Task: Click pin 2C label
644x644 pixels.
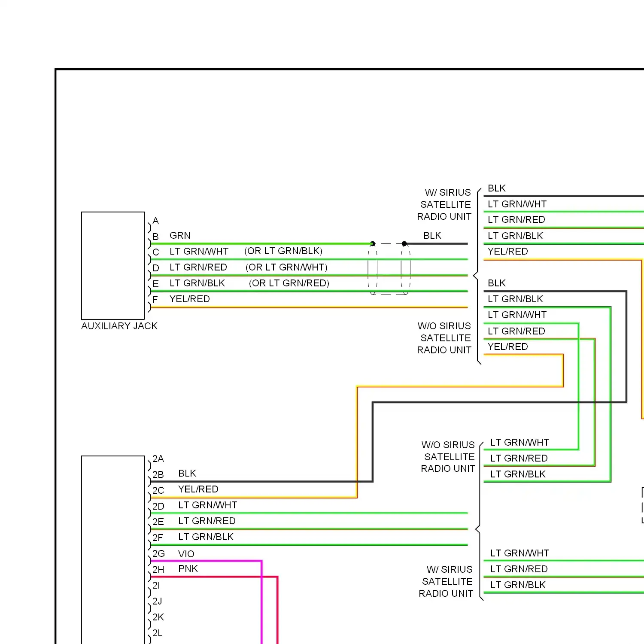Action: 158,491
